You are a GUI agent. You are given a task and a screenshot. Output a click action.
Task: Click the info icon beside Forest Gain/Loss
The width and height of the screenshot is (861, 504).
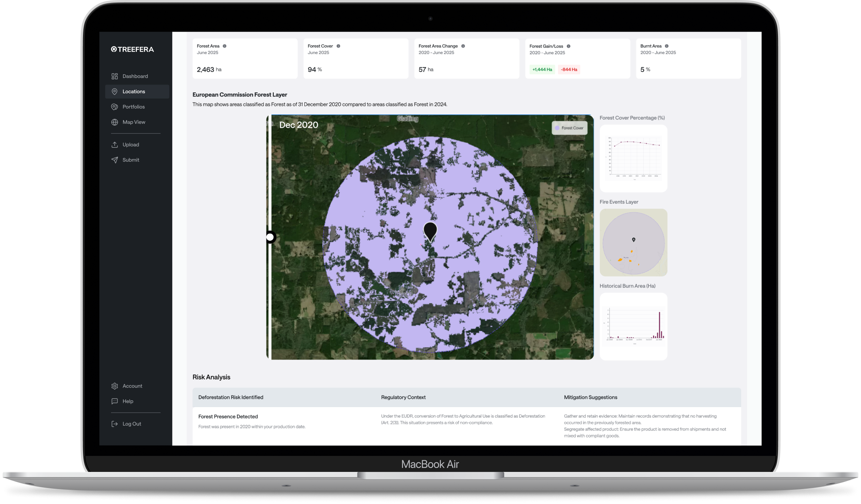[x=568, y=46]
